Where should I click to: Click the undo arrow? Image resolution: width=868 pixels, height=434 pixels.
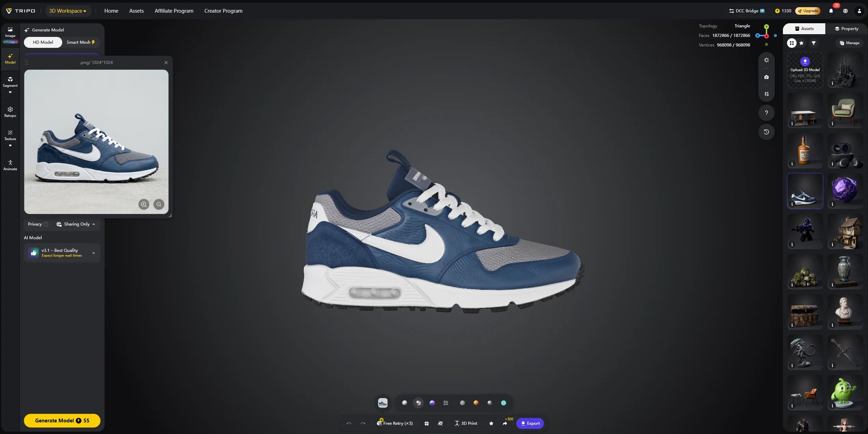click(349, 423)
